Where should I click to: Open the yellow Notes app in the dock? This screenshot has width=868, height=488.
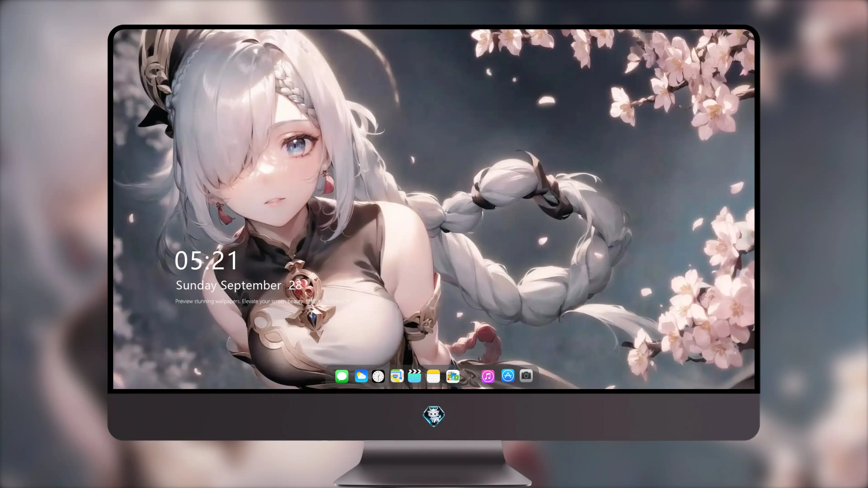(x=433, y=376)
